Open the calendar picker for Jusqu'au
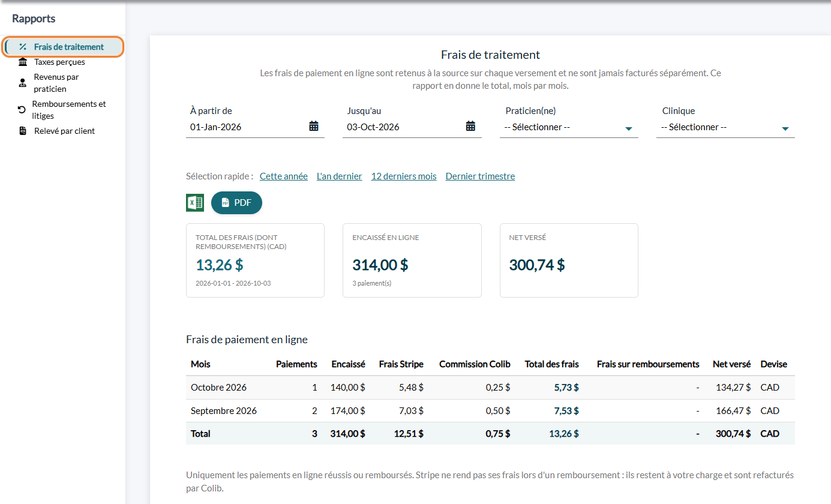This screenshot has width=831, height=504. point(470,126)
